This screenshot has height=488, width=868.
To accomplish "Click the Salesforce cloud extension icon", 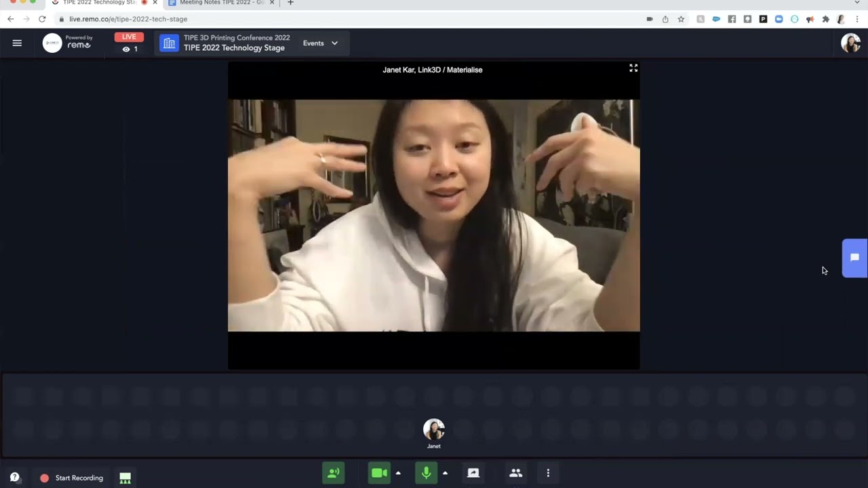I will coord(716,19).
